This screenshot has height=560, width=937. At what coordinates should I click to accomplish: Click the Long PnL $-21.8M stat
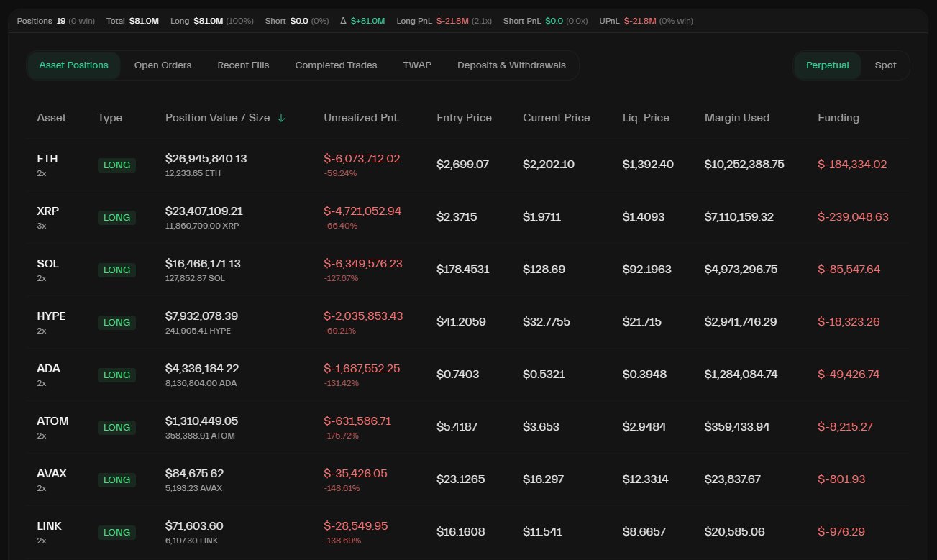444,22
